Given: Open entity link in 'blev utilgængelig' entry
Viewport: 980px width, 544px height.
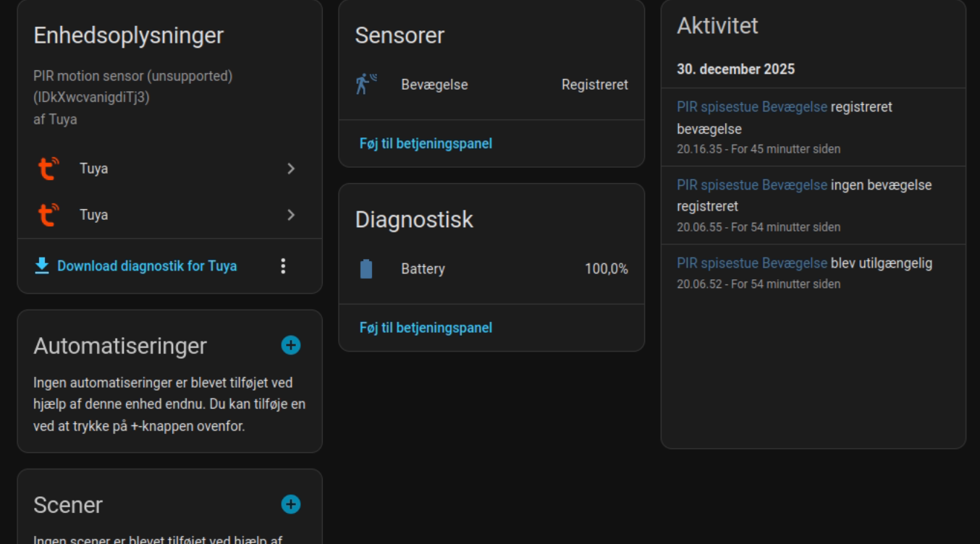Looking at the screenshot, I should 751,263.
